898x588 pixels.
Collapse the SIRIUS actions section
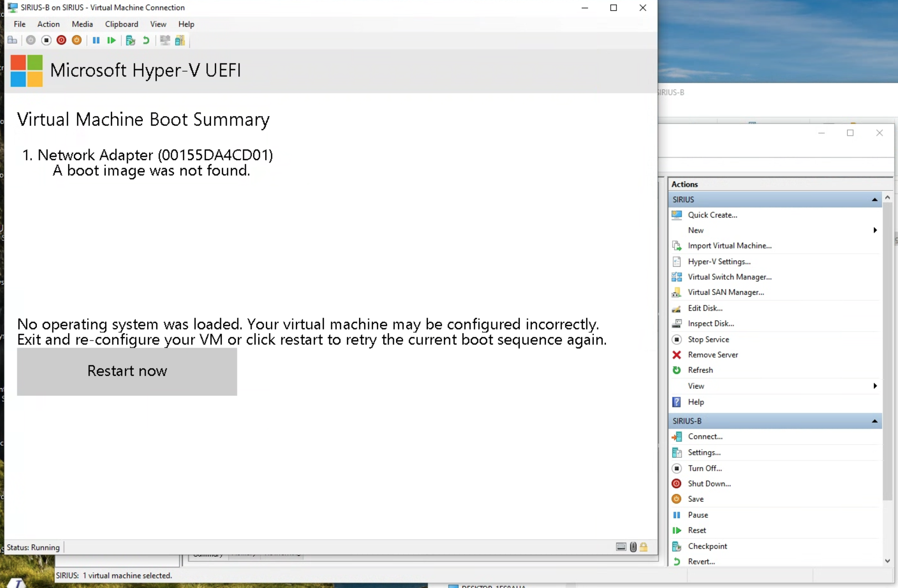click(874, 200)
